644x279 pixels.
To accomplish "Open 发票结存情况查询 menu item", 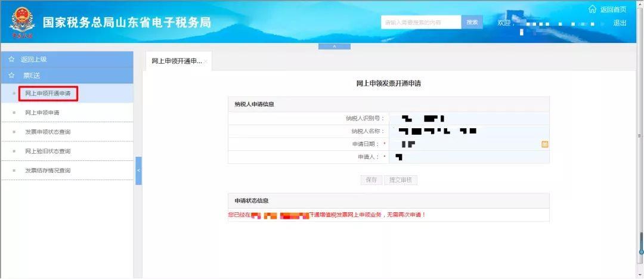I will pos(48,170).
